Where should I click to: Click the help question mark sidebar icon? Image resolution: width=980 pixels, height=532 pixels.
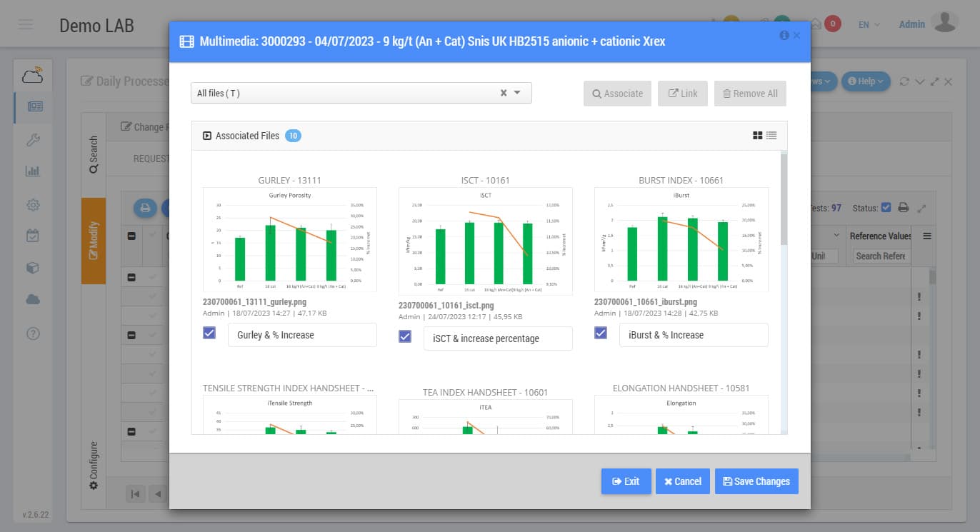click(x=33, y=333)
